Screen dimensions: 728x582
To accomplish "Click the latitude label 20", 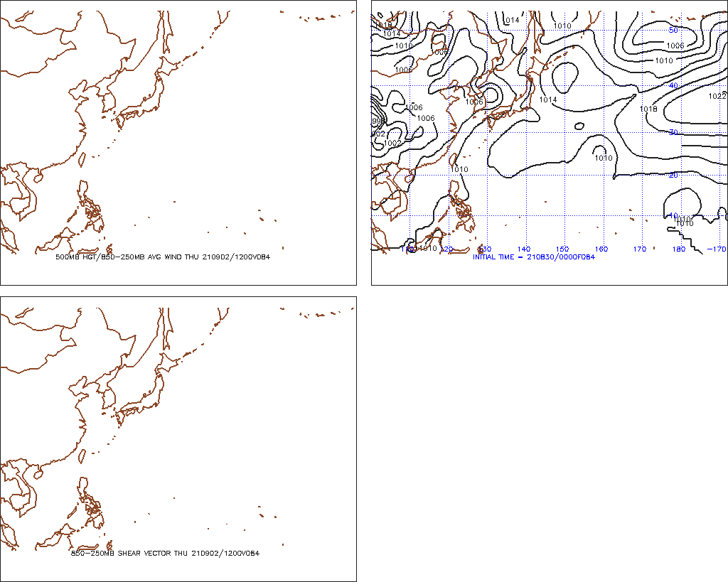I will [x=673, y=175].
